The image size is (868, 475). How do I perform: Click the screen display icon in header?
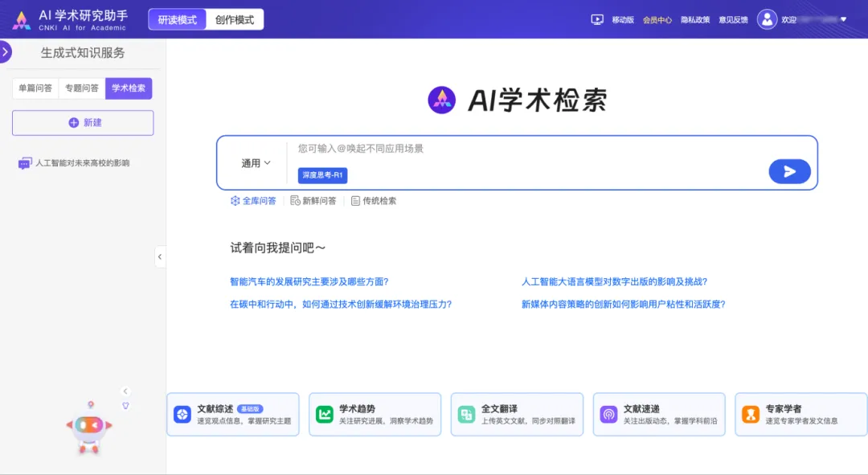596,20
